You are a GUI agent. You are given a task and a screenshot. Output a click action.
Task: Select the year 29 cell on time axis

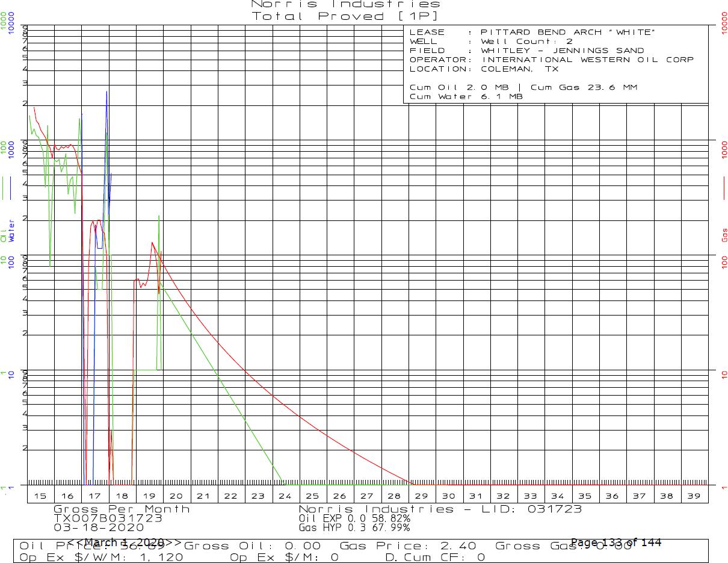[422, 496]
